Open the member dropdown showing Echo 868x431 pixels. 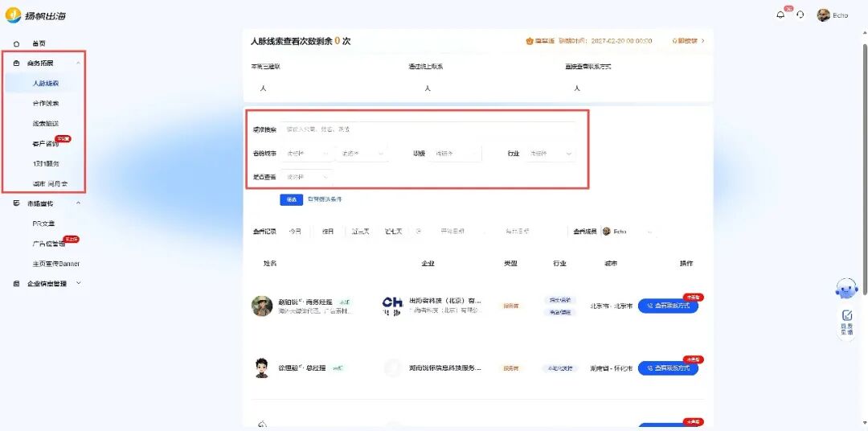pos(628,232)
